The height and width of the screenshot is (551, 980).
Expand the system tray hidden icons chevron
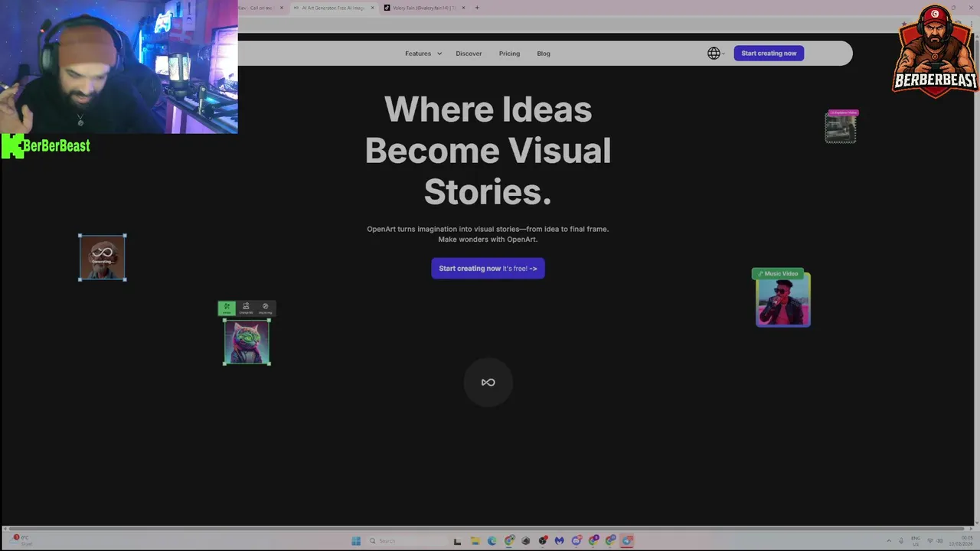tap(889, 541)
